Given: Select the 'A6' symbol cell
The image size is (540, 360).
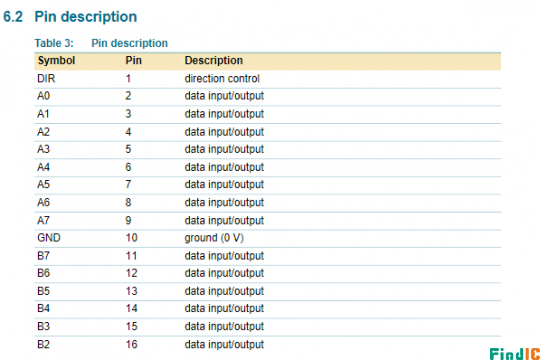Looking at the screenshot, I should tap(43, 202).
